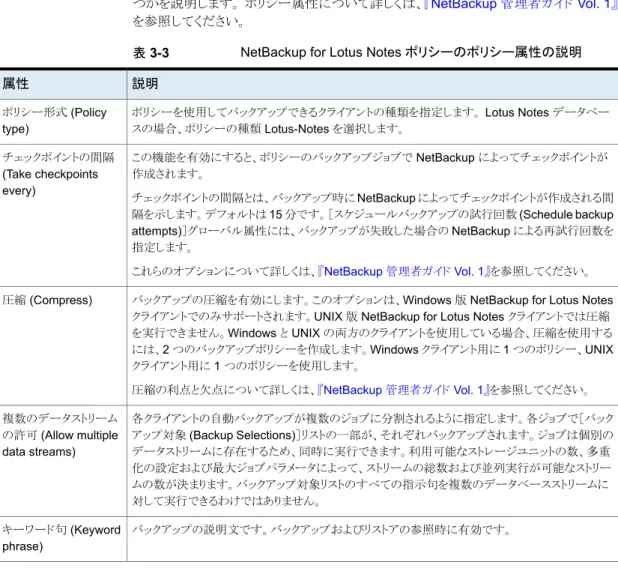Image resolution: width=618 pixels, height=568 pixels.
Task: Select the Allow multiple data streams cell
Action: point(63,461)
